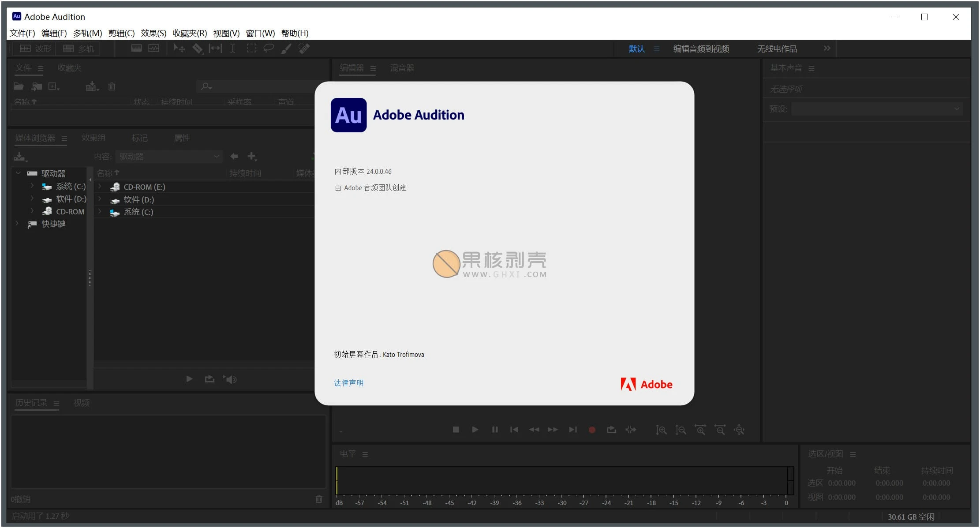Image resolution: width=980 pixels, height=528 pixels.
Task: Click the stop button in transport controls
Action: click(455, 431)
